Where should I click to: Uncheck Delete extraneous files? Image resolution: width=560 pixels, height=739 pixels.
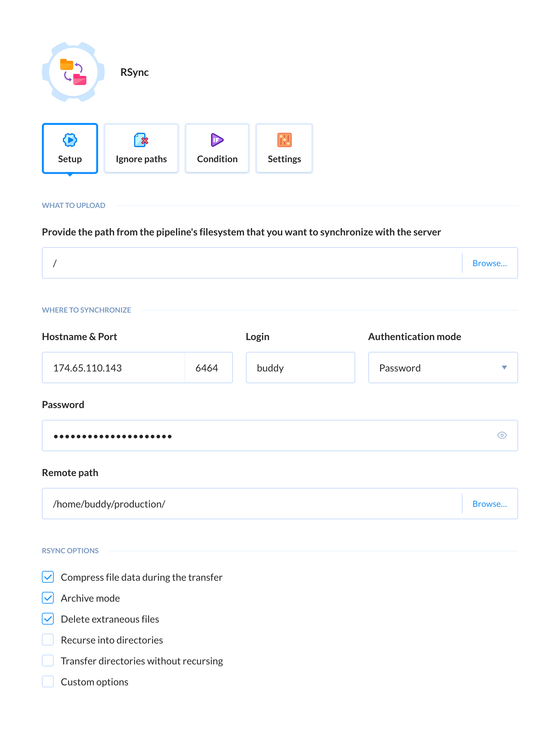click(x=48, y=619)
